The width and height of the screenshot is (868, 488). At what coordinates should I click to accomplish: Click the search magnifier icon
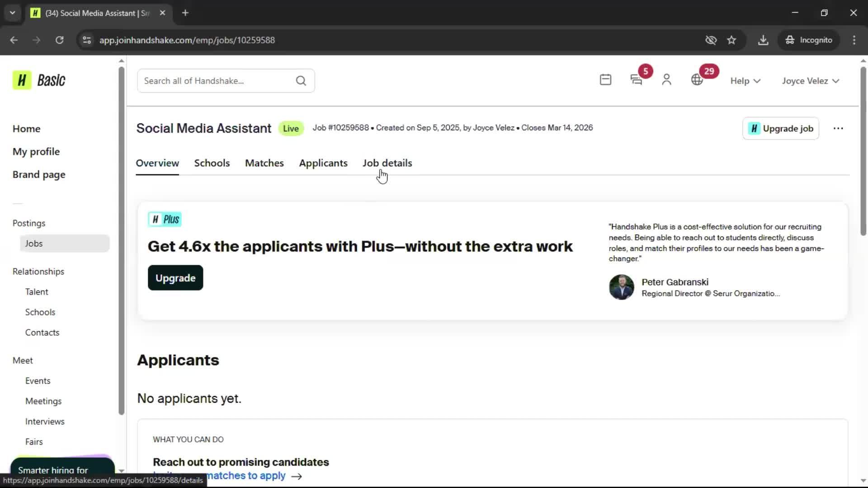click(x=301, y=81)
